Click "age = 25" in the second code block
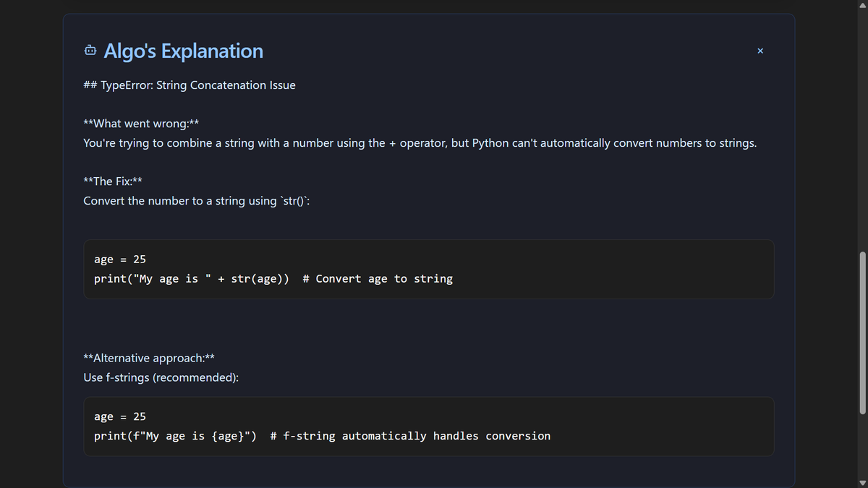Viewport: 868px width, 488px height. click(120, 416)
